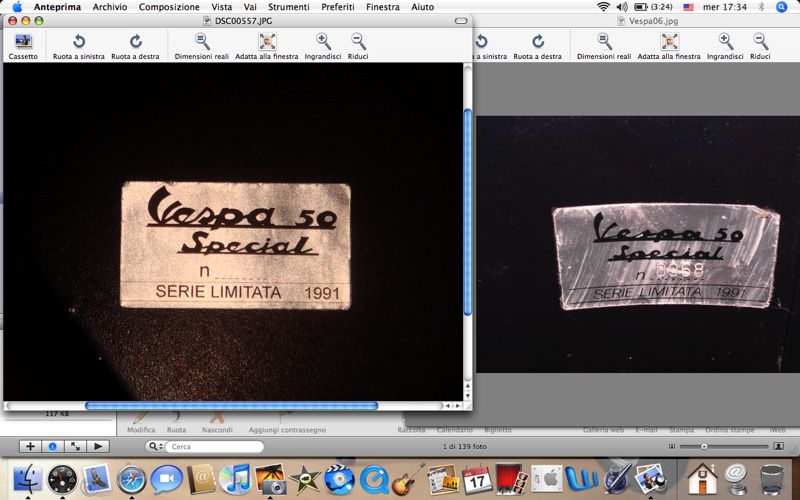Open the Composizione menu
The height and width of the screenshot is (500, 800).
click(169, 7)
